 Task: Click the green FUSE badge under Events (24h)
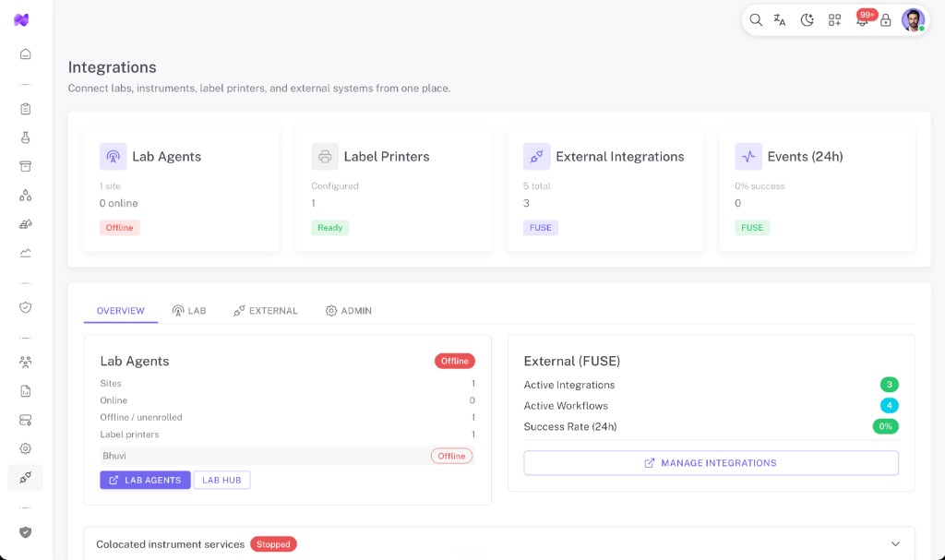(752, 228)
